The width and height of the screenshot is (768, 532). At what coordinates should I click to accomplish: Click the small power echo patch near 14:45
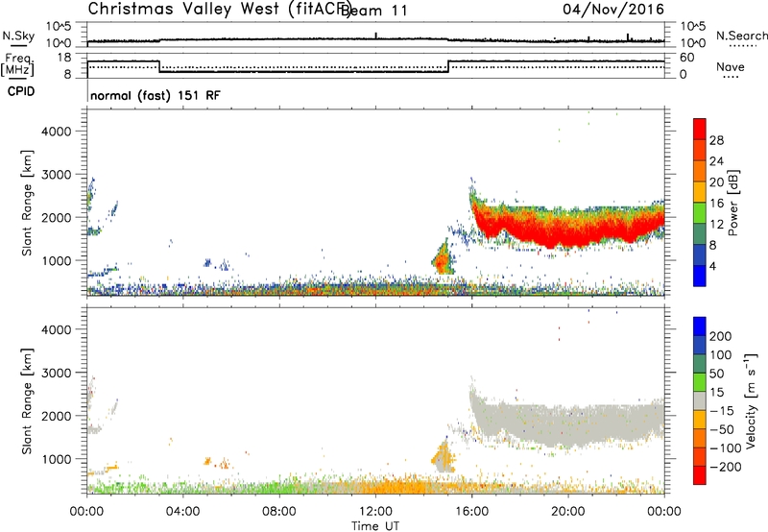coord(443,259)
